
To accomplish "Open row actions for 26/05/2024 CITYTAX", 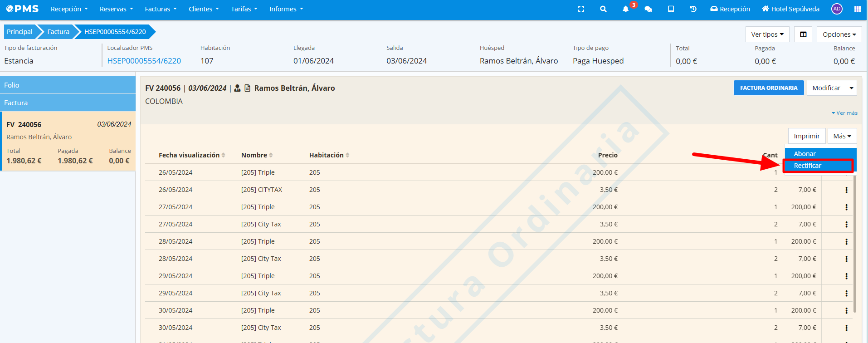I will [846, 190].
